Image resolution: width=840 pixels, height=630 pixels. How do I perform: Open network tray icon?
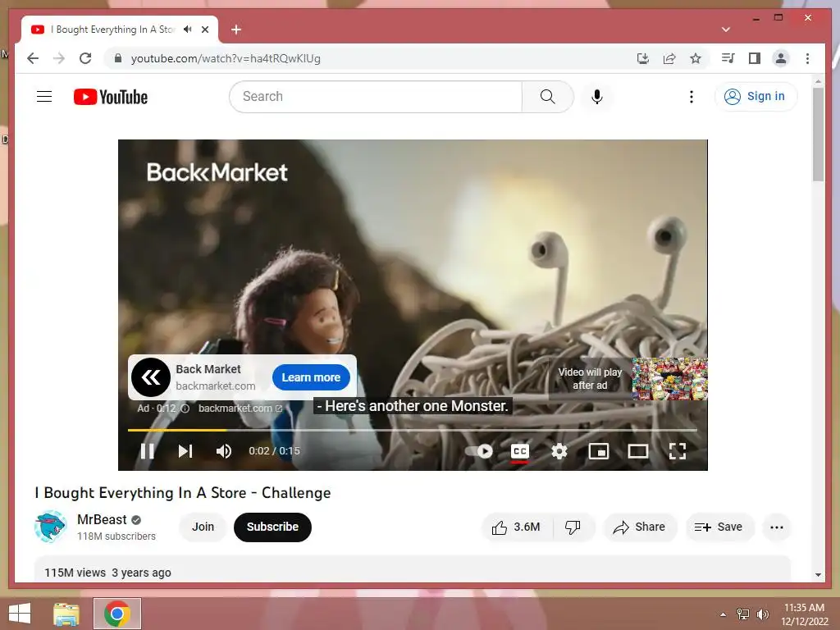pos(743,614)
